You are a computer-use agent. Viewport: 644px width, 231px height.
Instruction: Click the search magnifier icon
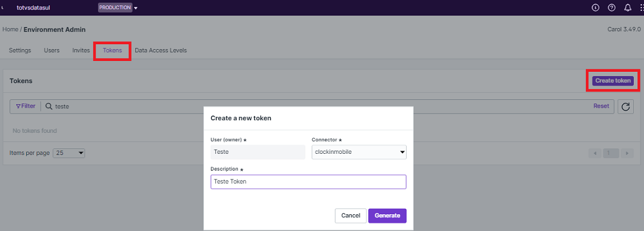[48, 106]
